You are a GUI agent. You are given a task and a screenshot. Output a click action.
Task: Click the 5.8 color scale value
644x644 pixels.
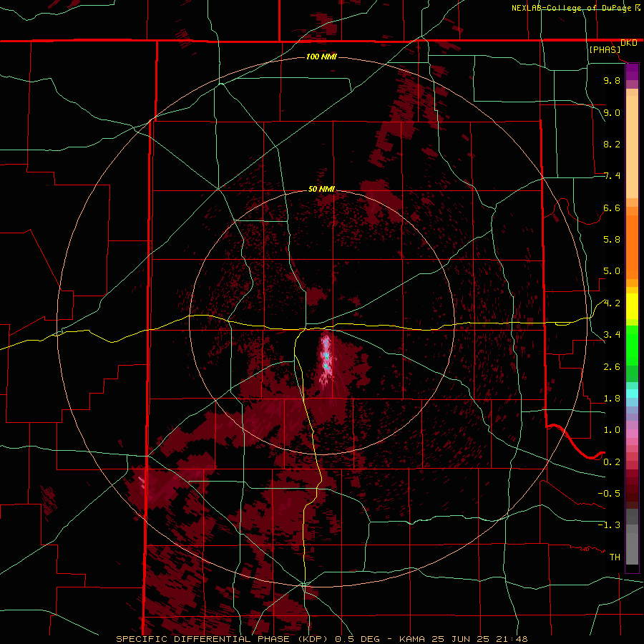pyautogui.click(x=612, y=240)
